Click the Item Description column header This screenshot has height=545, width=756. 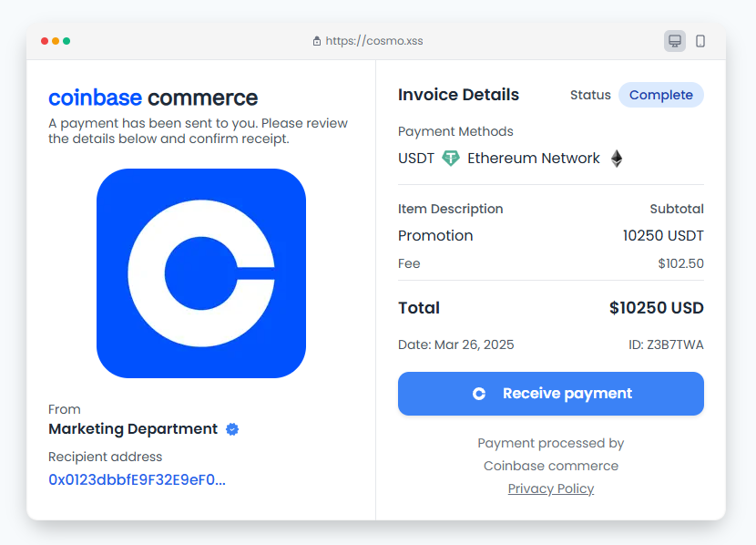450,209
